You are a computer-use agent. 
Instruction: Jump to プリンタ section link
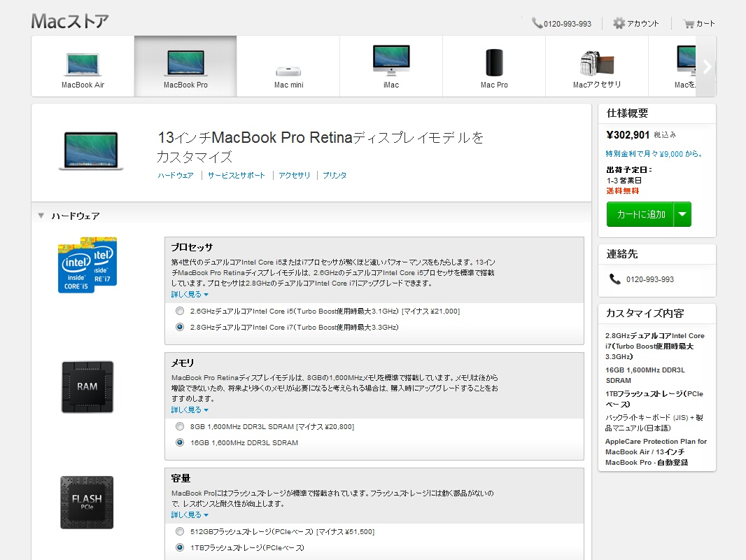(x=335, y=176)
